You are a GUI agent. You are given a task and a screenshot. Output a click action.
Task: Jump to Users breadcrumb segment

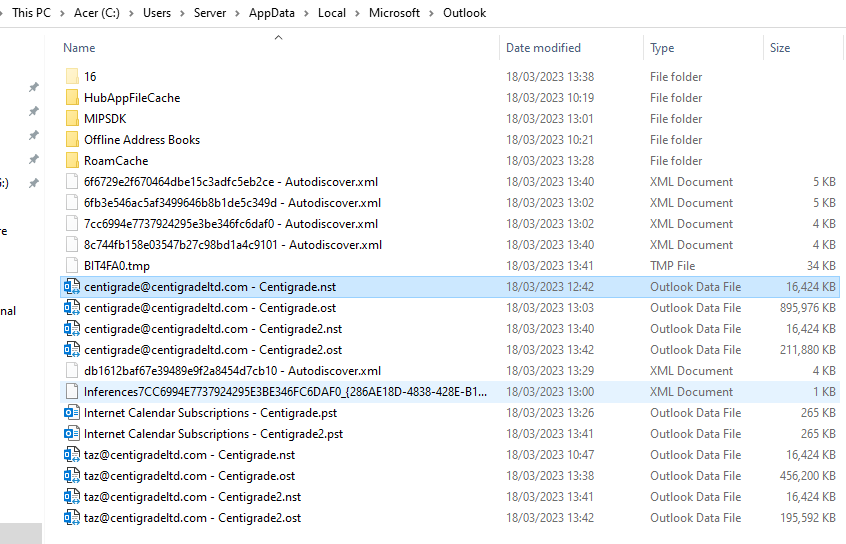pyautogui.click(x=156, y=13)
